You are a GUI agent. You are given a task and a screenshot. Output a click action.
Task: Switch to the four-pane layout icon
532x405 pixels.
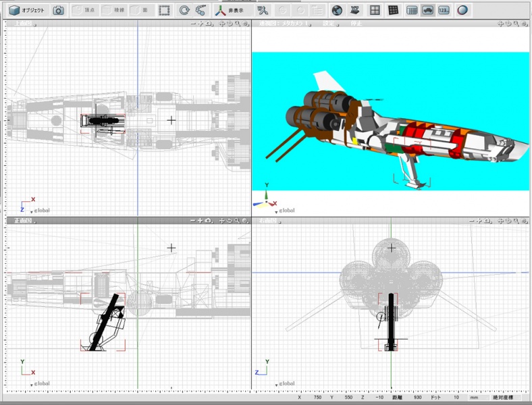coord(375,11)
